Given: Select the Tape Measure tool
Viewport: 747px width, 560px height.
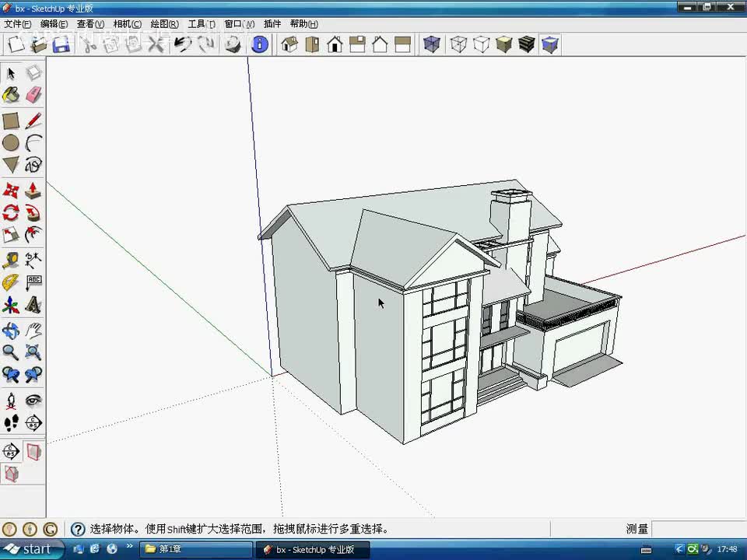Looking at the screenshot, I should click(x=11, y=260).
